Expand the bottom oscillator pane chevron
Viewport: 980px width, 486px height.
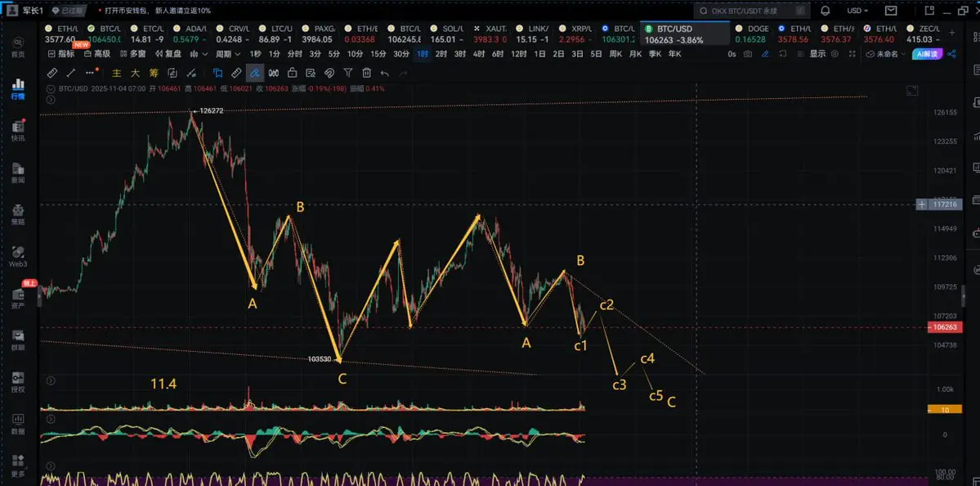51,466
